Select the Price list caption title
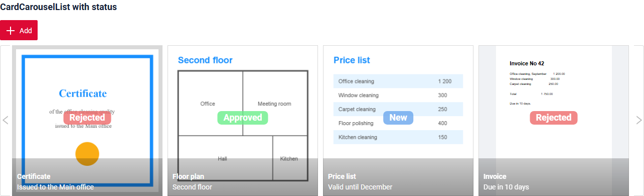Viewport: 644px width, 196px height. pos(342,176)
